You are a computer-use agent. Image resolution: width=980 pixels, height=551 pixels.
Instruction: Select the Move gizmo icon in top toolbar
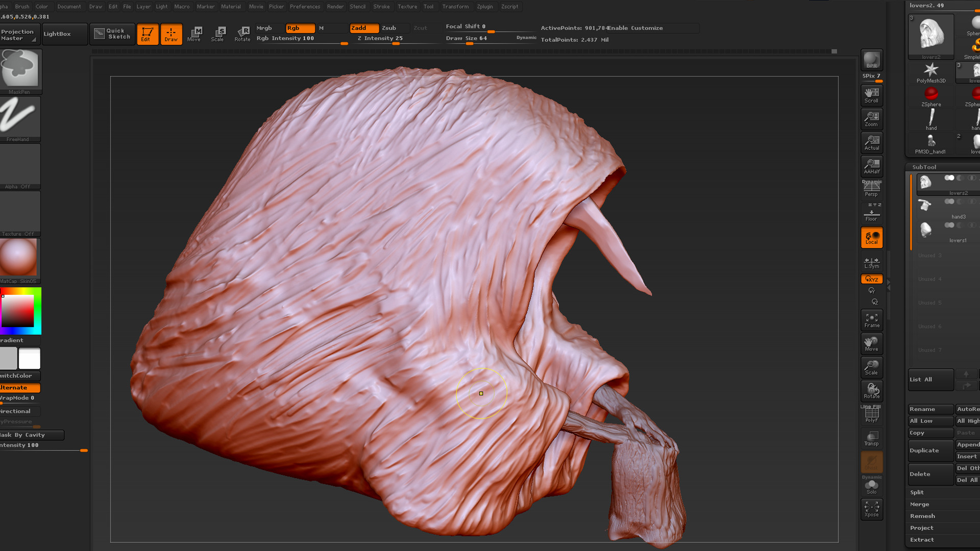click(x=194, y=34)
